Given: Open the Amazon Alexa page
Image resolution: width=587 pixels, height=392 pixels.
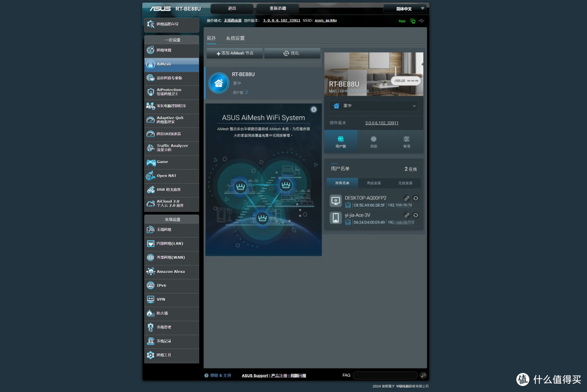Looking at the screenshot, I should (171, 272).
